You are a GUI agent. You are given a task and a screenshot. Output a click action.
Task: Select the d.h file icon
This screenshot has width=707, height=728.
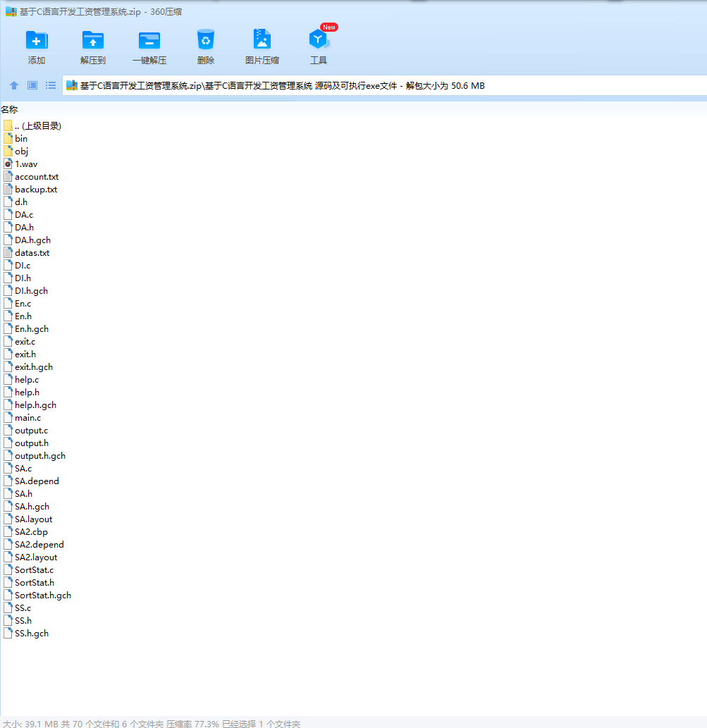[x=8, y=202]
